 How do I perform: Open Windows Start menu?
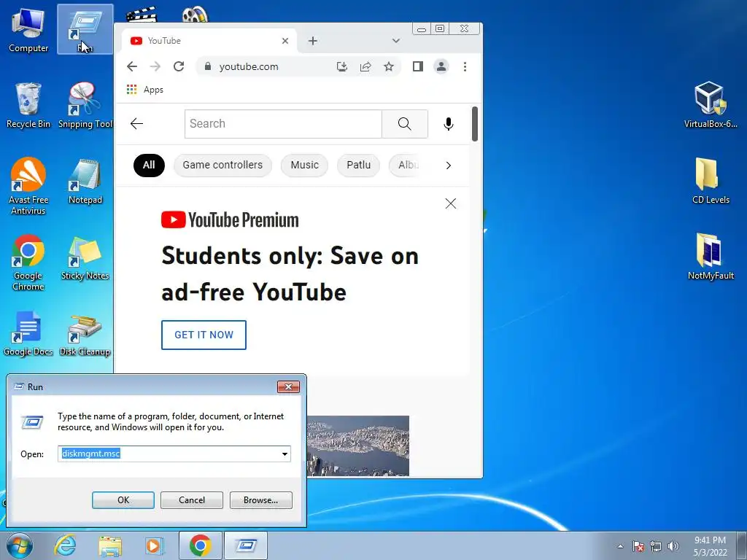20,545
